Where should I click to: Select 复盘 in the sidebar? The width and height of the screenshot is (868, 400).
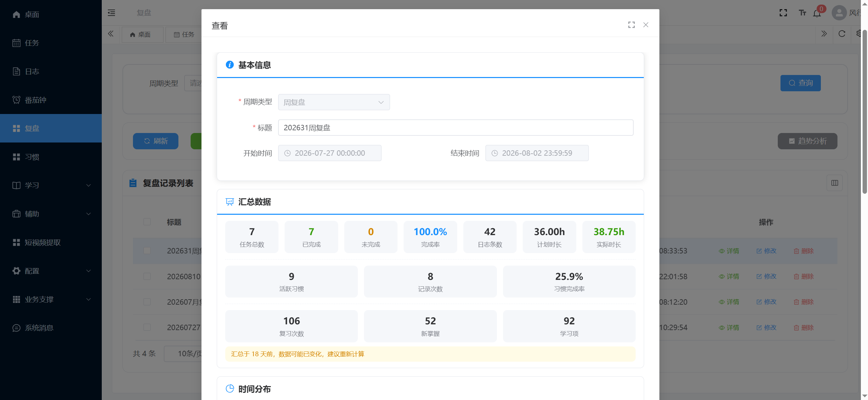click(x=51, y=128)
